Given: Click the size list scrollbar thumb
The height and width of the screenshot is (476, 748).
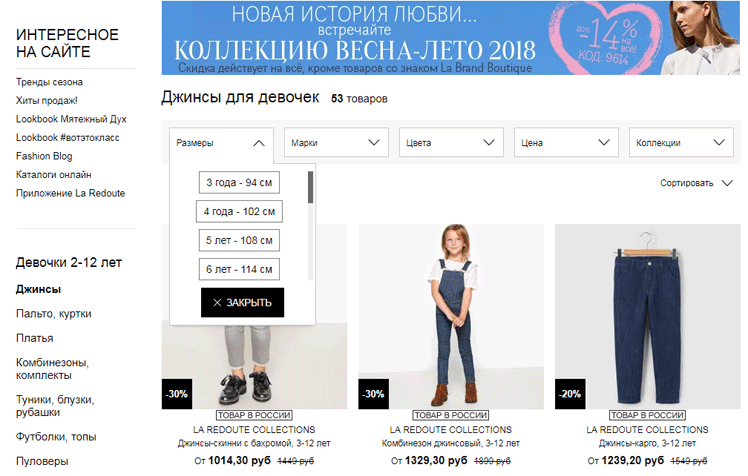Looking at the screenshot, I should coord(311,187).
